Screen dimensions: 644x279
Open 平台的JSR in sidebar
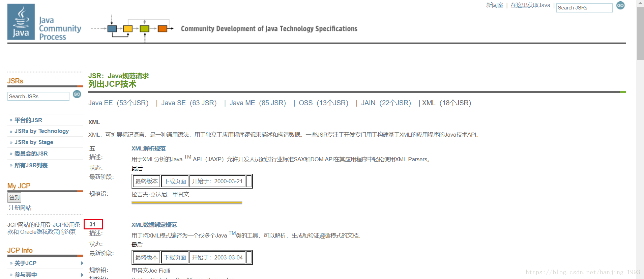28,120
